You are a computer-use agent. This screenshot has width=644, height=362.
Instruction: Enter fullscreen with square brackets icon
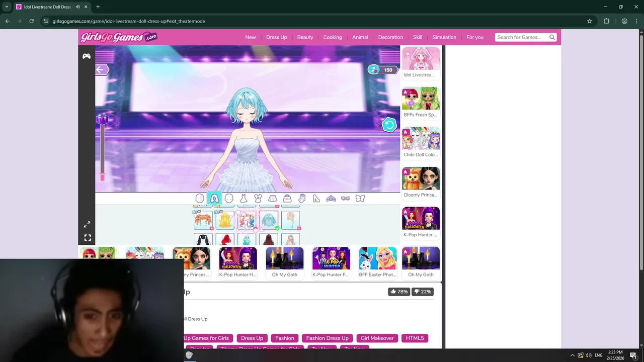(88, 238)
